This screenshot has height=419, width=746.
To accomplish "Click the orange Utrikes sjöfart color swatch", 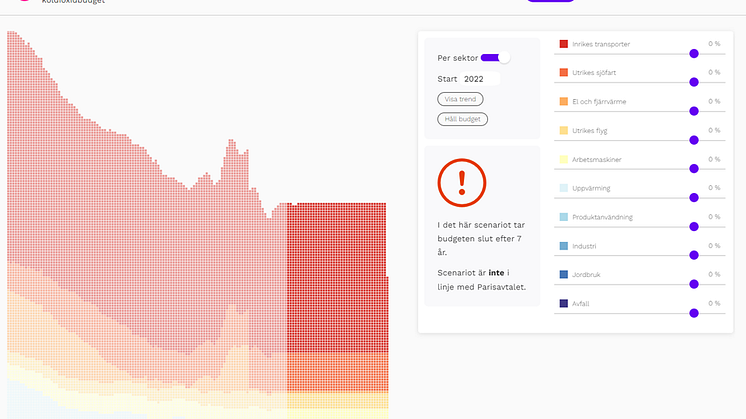I will [x=564, y=72].
